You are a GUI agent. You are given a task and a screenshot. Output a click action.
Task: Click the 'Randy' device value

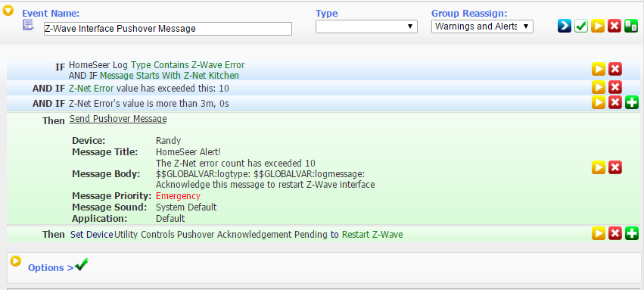click(x=169, y=141)
